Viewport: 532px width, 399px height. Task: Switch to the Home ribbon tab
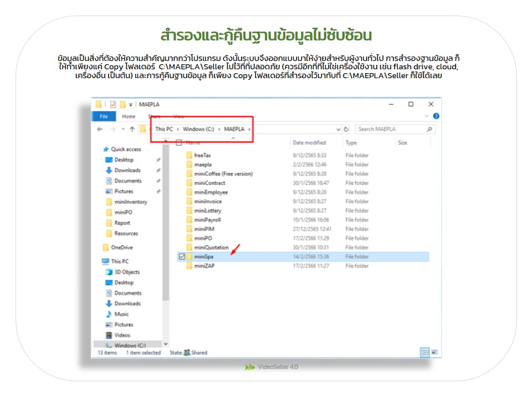[129, 116]
